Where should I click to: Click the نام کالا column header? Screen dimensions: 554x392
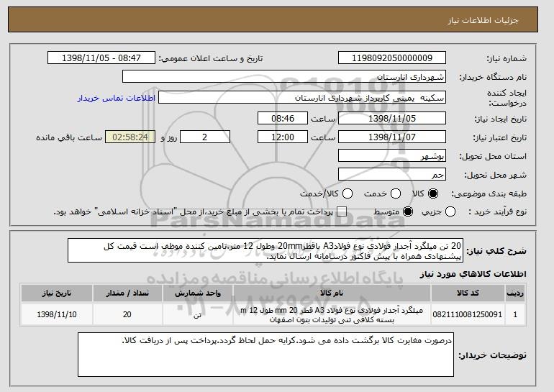tap(332, 293)
